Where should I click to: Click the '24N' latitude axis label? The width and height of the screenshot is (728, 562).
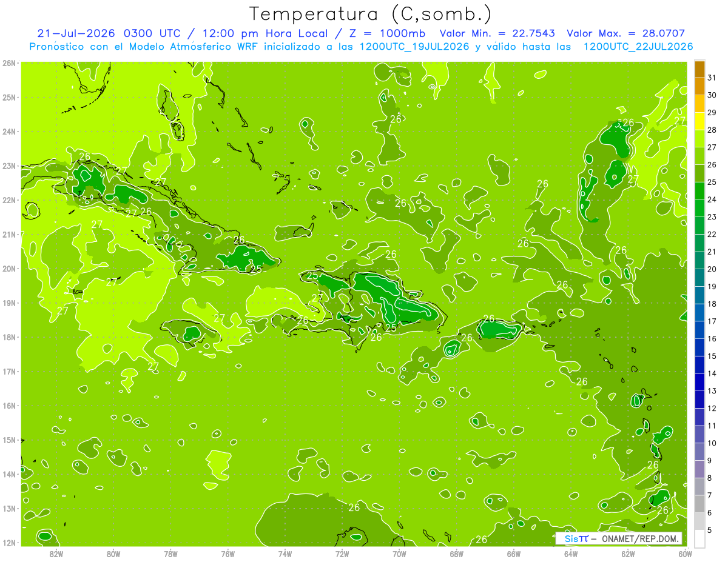[x=9, y=132]
